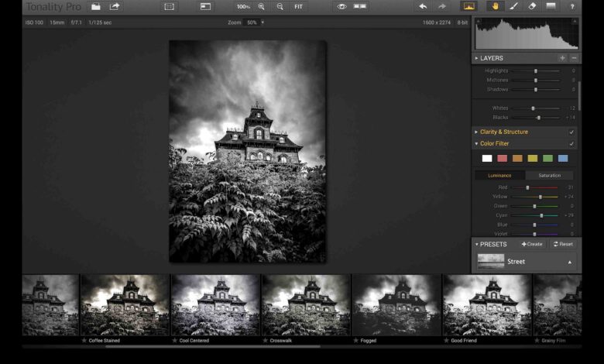
Task: Select the eraser tool
Action: pos(532,6)
